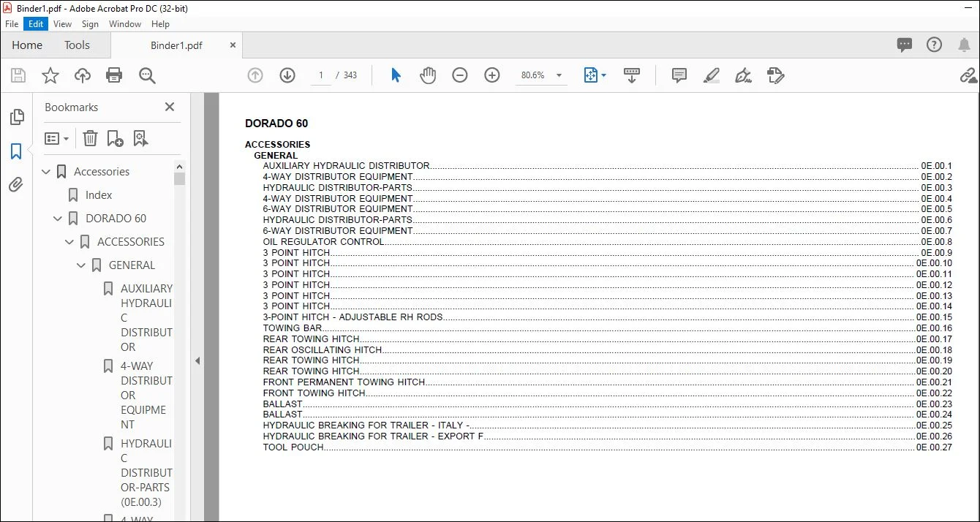Open the Edit menu

click(36, 24)
